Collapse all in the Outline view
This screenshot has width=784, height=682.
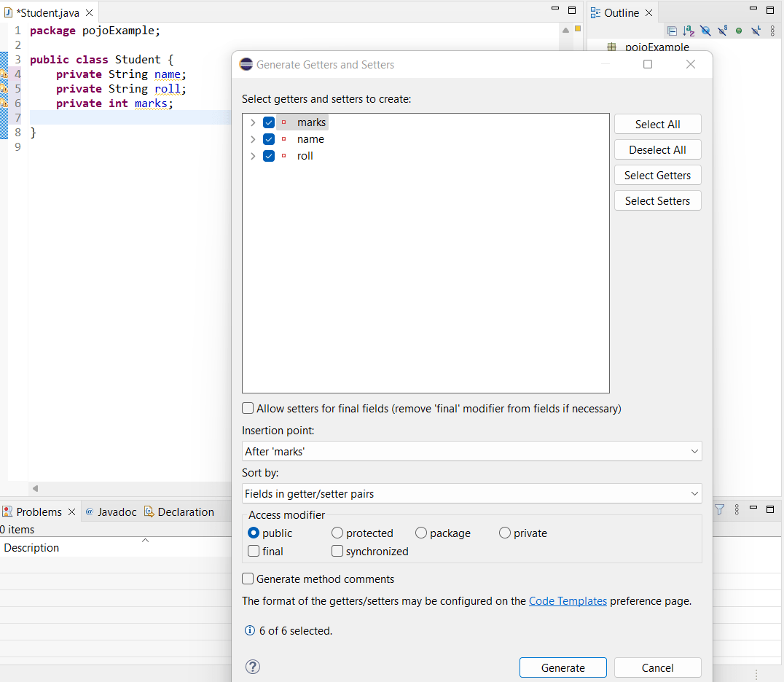click(672, 30)
